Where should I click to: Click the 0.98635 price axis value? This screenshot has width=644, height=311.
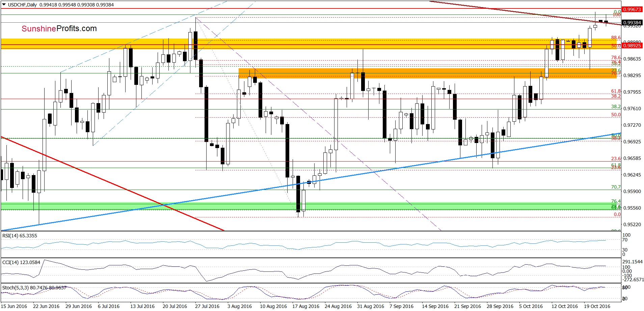pyautogui.click(x=632, y=59)
